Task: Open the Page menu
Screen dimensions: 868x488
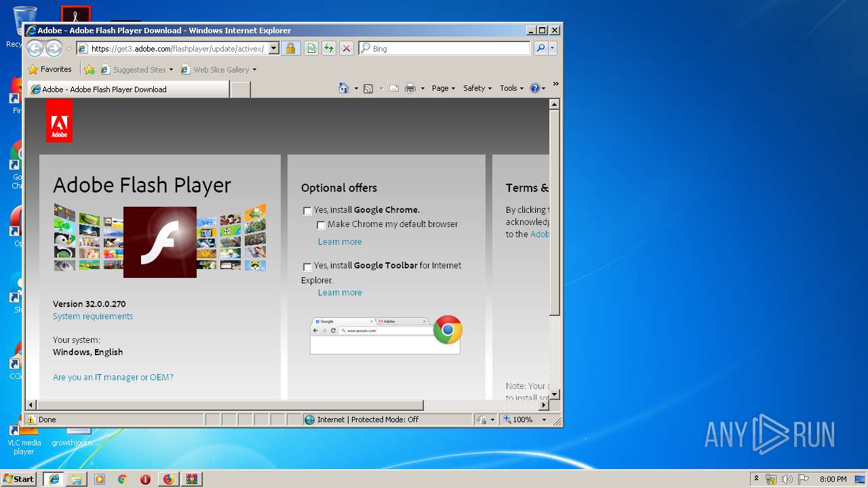Action: tap(443, 88)
